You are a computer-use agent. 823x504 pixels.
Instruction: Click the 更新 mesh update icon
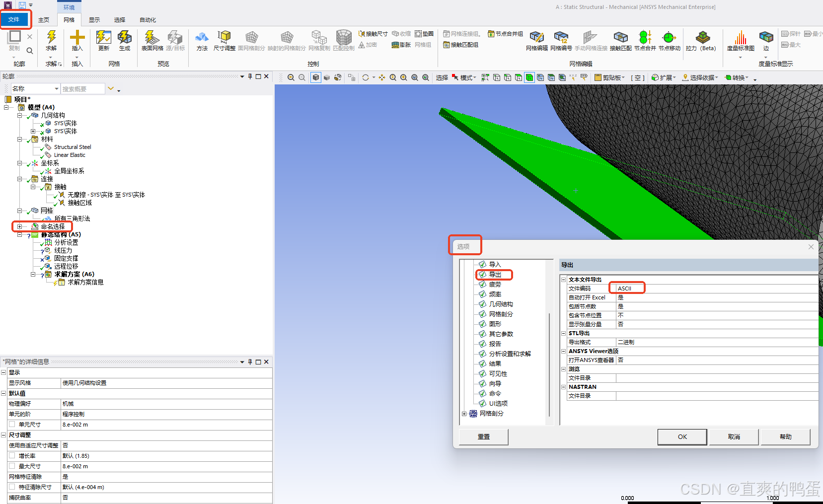coord(103,41)
